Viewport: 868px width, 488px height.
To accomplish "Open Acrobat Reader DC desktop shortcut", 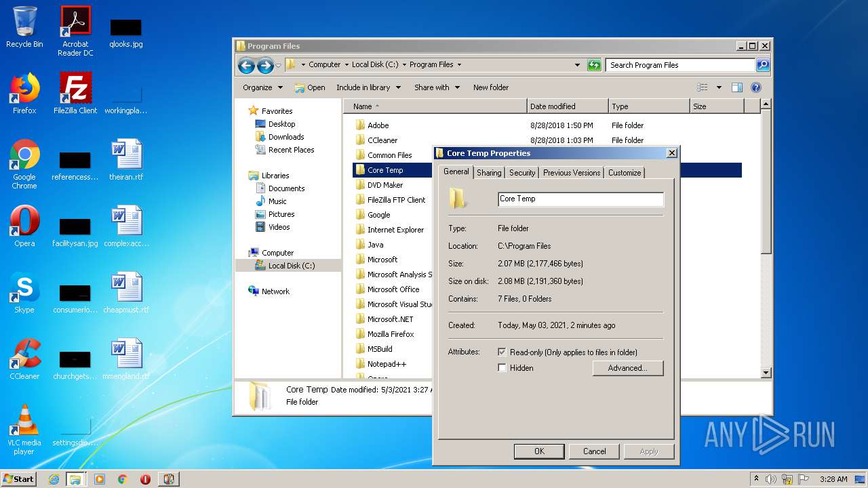I will pos(75,30).
